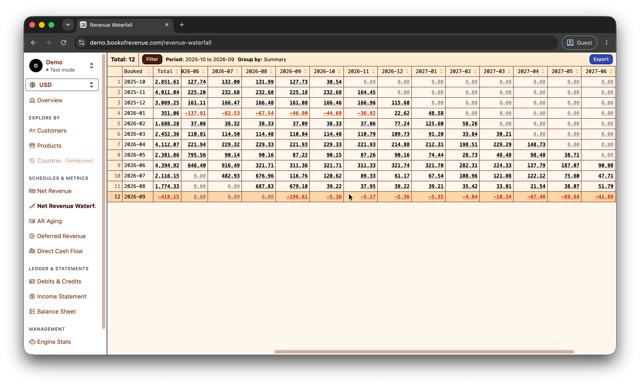The width and height of the screenshot is (640, 386).
Task: Open the Debits & Credits icon
Action: coord(32,282)
